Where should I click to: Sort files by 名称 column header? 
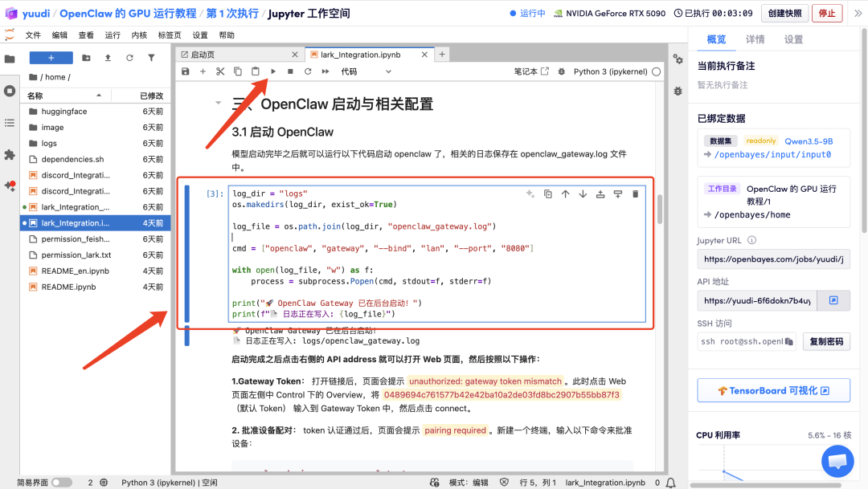click(x=65, y=96)
